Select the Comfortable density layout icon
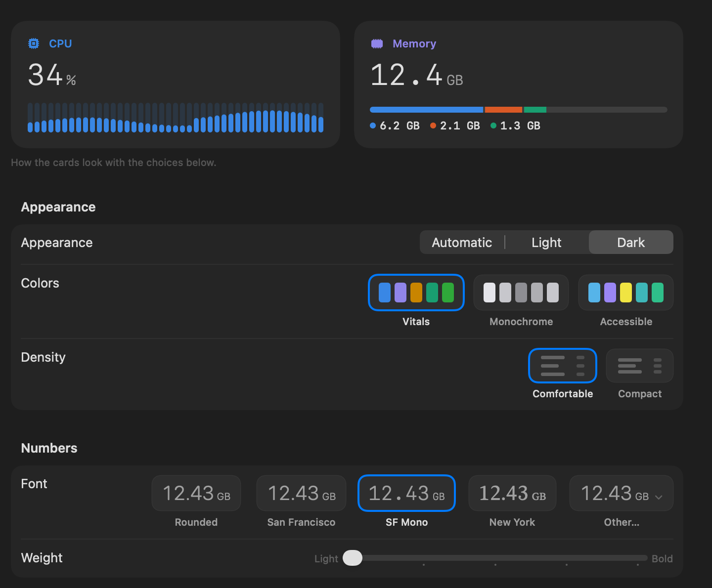 click(x=563, y=366)
